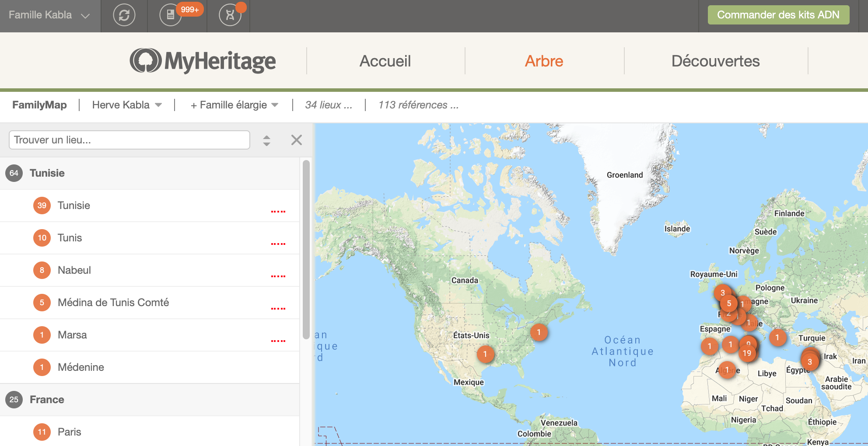Click the sync refresh circular icon

pos(124,15)
